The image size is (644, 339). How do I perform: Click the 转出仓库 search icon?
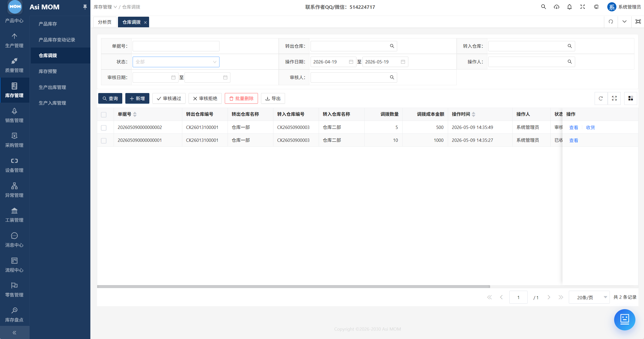392,46
